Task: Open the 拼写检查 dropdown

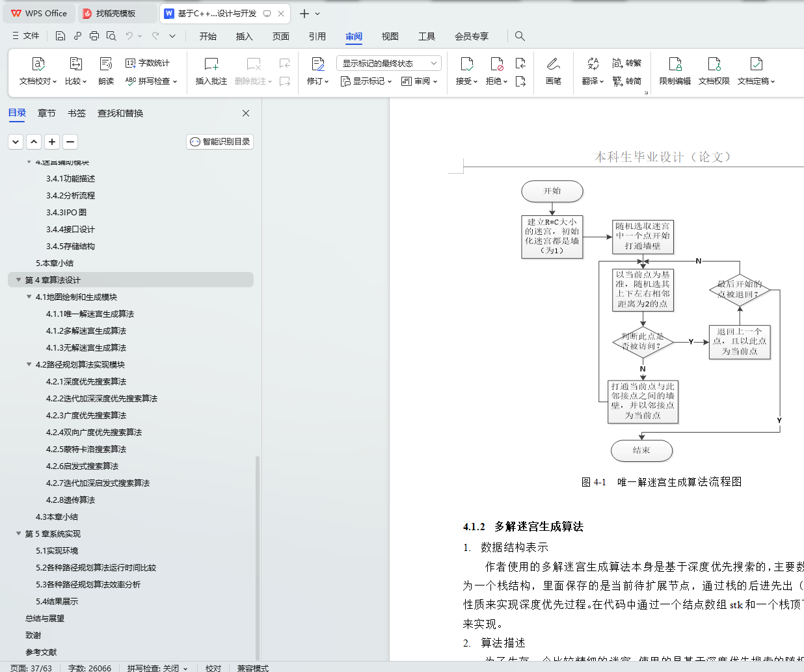Action: pyautogui.click(x=151, y=81)
